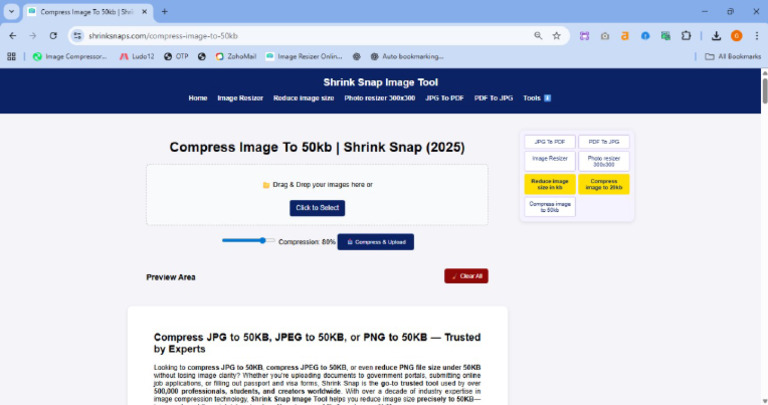Open the All Bookmarks folder

pos(733,57)
